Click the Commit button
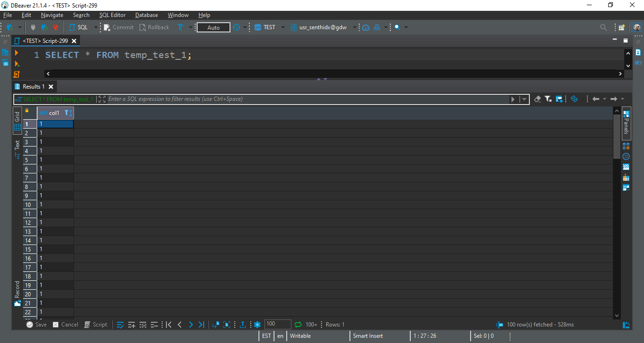The width and height of the screenshot is (644, 343). click(x=119, y=27)
